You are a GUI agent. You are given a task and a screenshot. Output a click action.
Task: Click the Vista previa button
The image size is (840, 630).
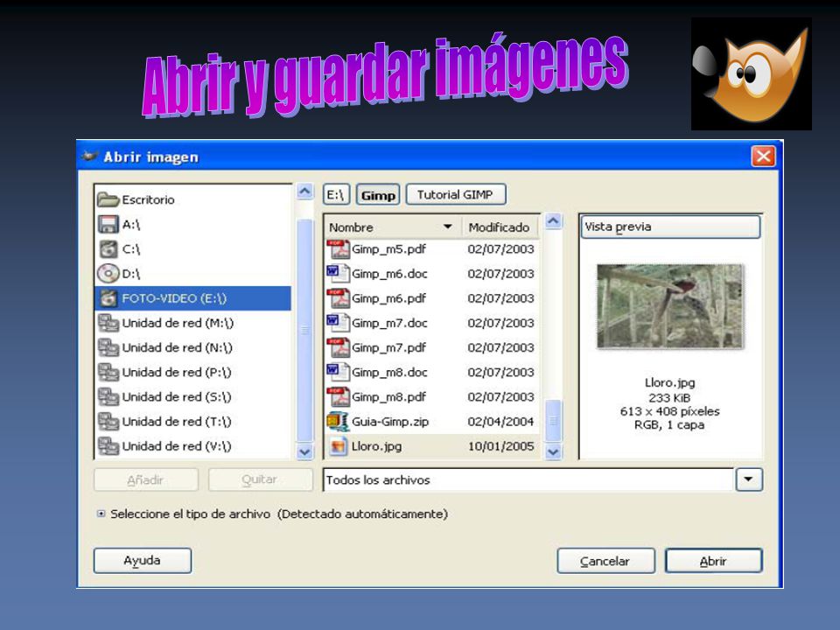tap(671, 227)
